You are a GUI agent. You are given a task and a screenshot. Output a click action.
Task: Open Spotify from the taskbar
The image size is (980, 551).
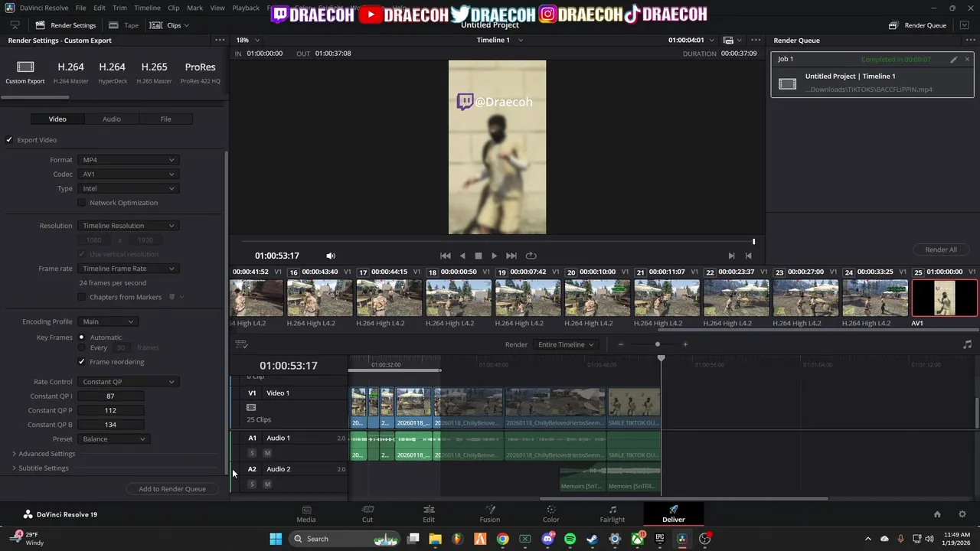tap(570, 539)
